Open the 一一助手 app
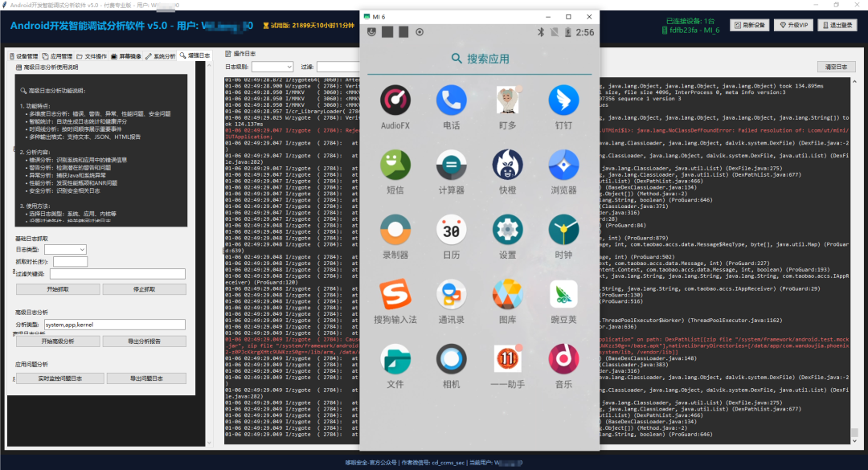Screen dimensions: 868x470 point(508,359)
